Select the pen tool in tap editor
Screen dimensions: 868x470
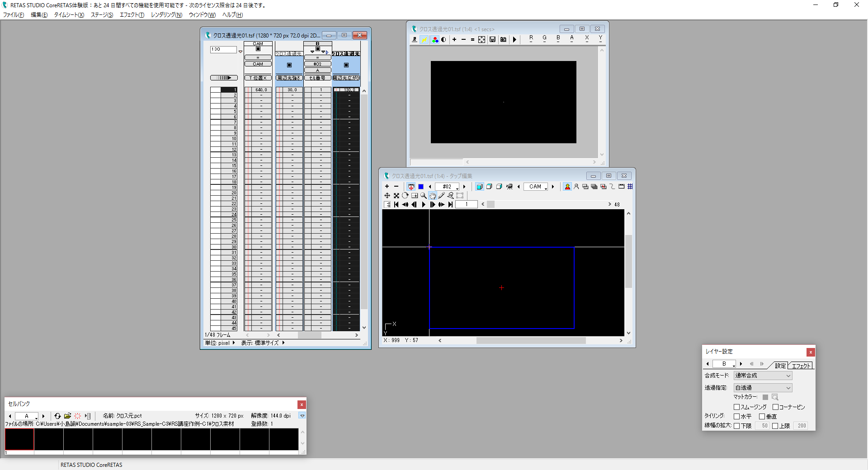(x=442, y=196)
